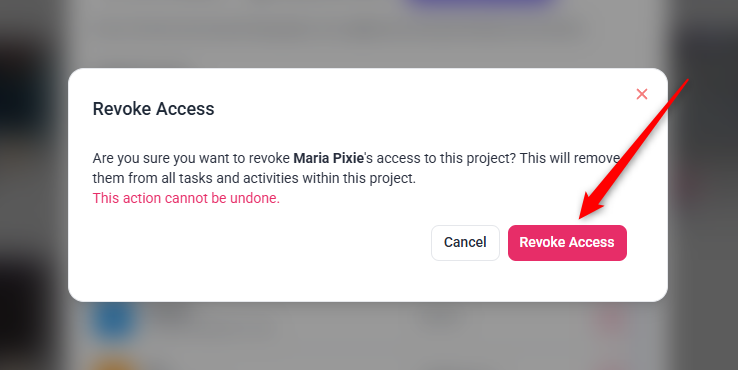Confirm with the pink Revoke Access button
Image resolution: width=738 pixels, height=370 pixels.
(x=567, y=242)
